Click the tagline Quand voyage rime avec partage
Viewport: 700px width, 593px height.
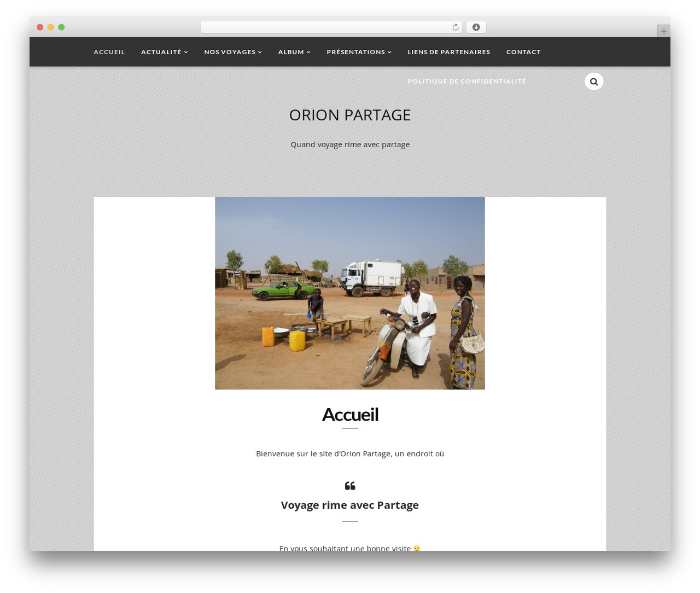pos(350,144)
